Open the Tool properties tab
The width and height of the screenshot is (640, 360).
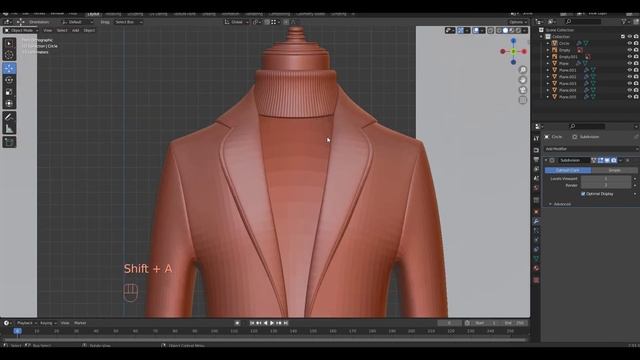point(536,139)
